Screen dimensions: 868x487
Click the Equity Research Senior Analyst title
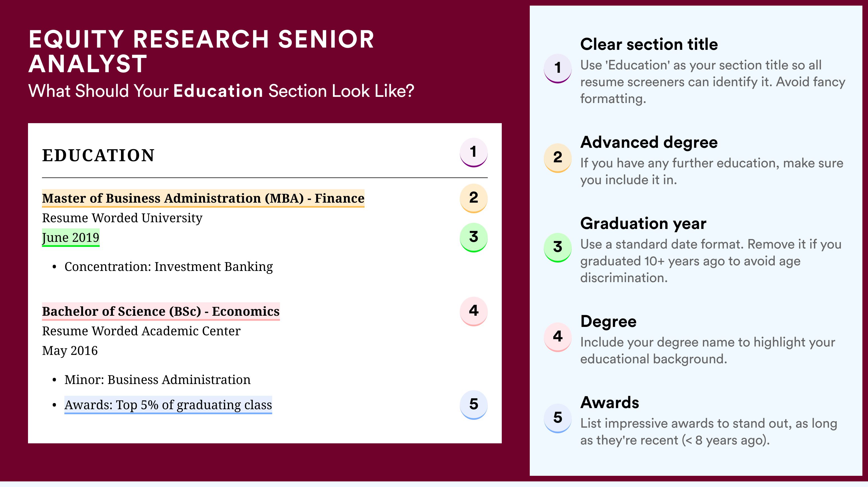click(x=202, y=51)
